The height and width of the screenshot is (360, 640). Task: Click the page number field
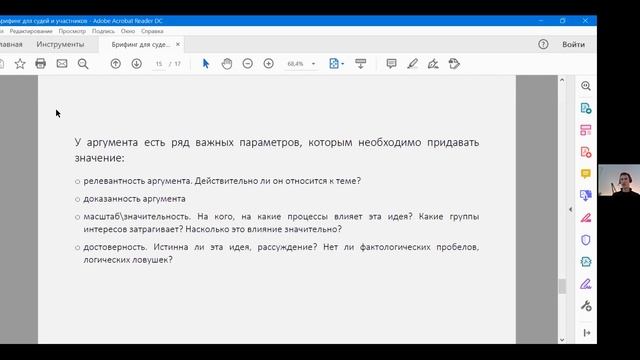[159, 64]
